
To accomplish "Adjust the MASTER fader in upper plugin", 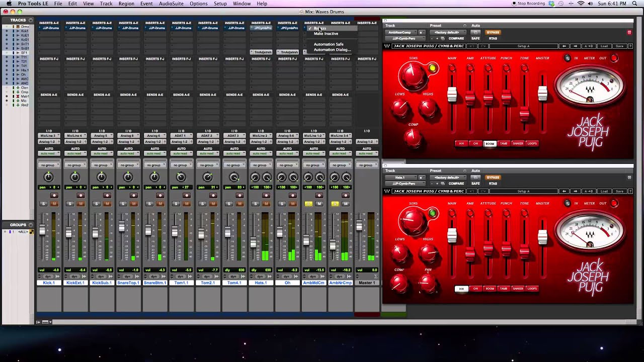I will 542,94.
